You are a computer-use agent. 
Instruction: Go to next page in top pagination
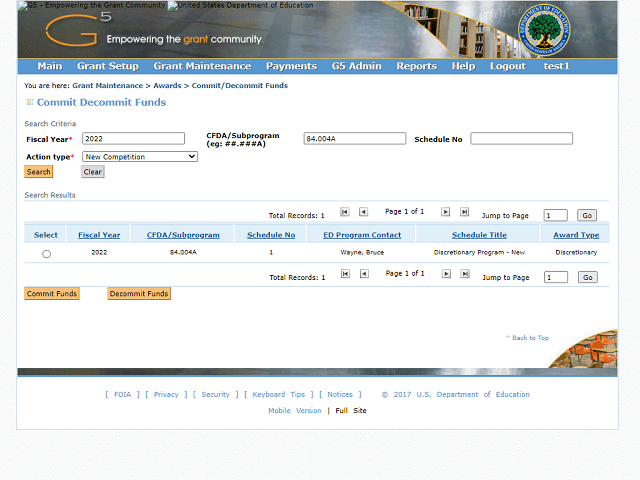(x=446, y=212)
